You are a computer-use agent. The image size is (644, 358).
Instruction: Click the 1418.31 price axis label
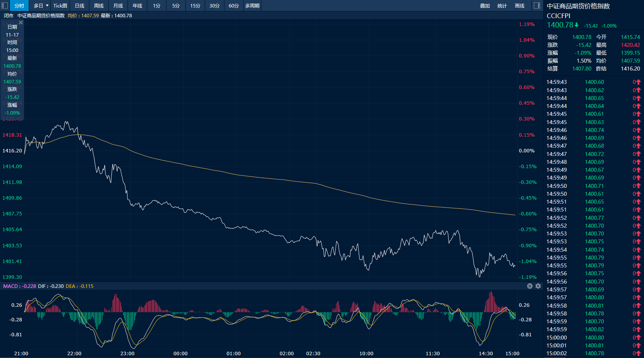(12, 135)
